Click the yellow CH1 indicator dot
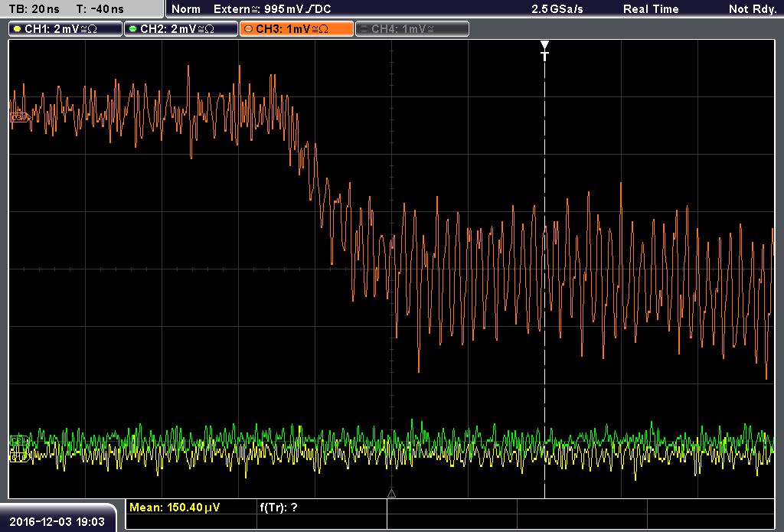784x532 pixels. click(x=18, y=29)
